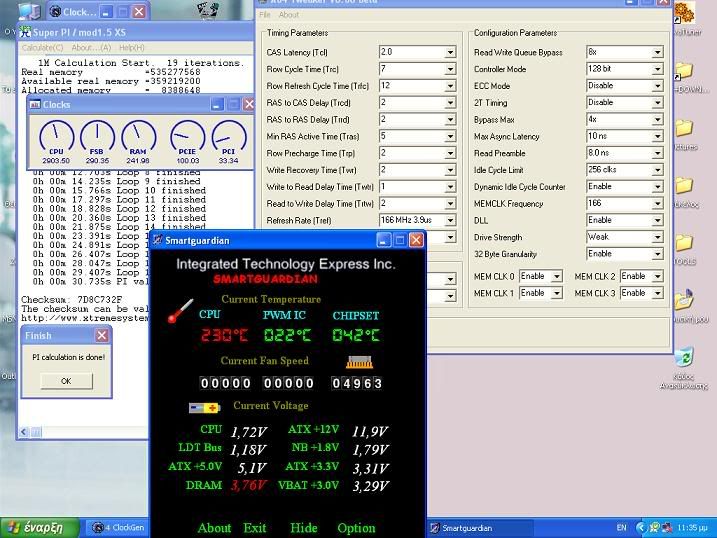Open MEM CLK 0 dropdown
Image resolution: width=717 pixels, height=538 pixels.
click(x=556, y=277)
